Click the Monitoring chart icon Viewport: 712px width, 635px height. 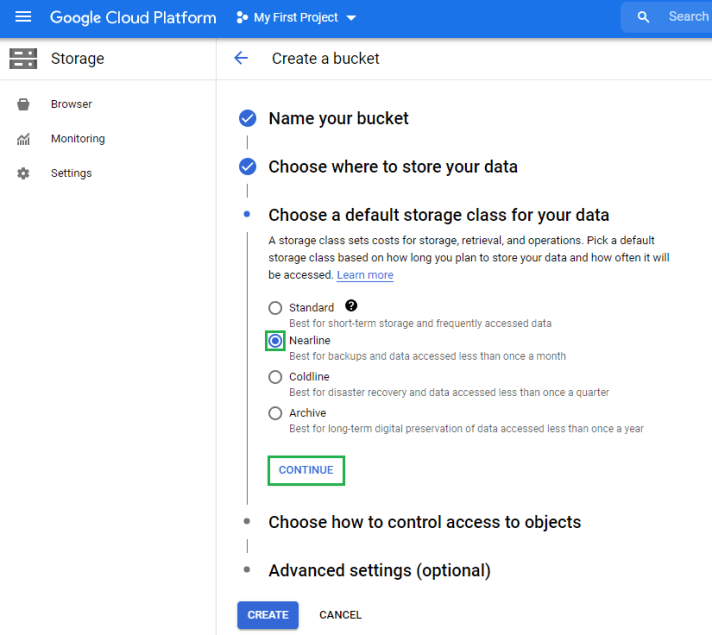(24, 139)
